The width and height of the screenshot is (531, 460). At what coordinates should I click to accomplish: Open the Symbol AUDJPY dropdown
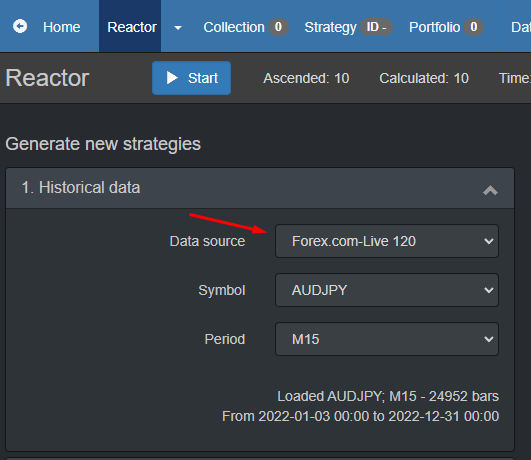click(x=387, y=290)
